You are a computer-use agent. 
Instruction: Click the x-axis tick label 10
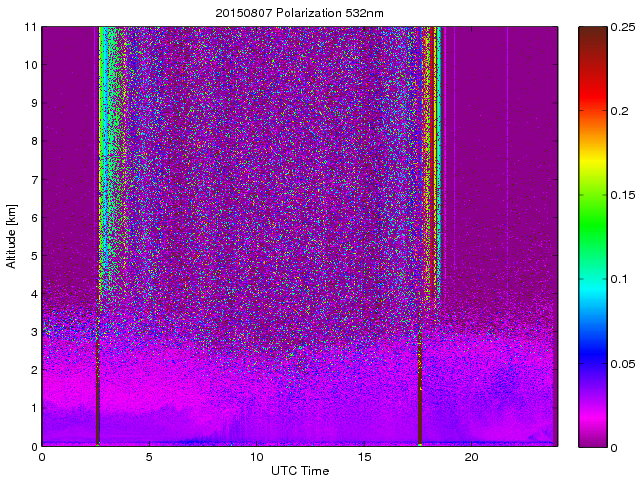tap(256, 457)
